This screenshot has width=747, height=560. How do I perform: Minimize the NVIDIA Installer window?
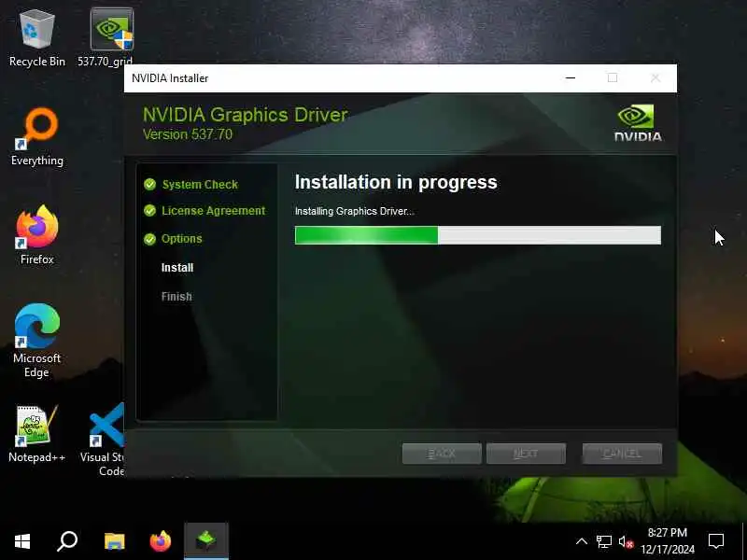pos(571,78)
